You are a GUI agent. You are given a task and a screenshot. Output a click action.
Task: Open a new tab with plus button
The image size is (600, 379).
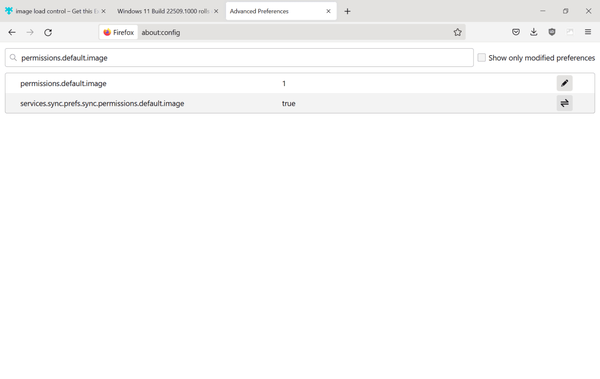click(347, 11)
